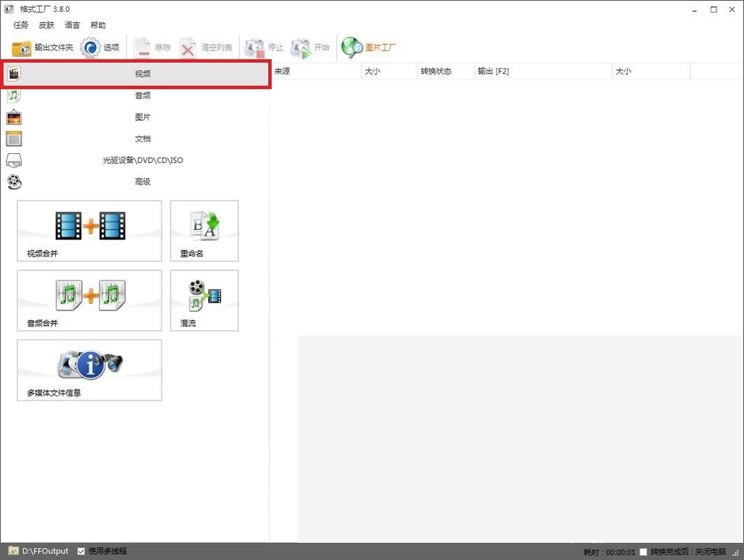Click the 输出 [F2] column header
744x560 pixels.
pos(543,71)
